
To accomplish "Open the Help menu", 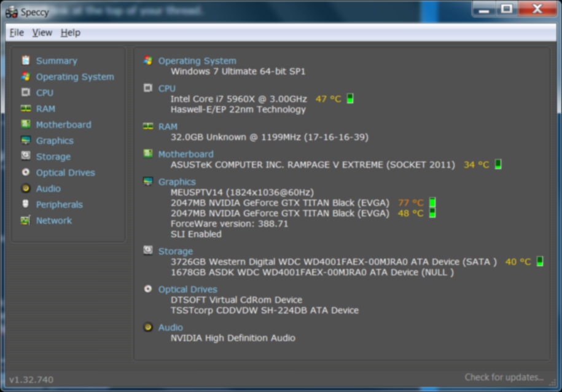I will (70, 33).
